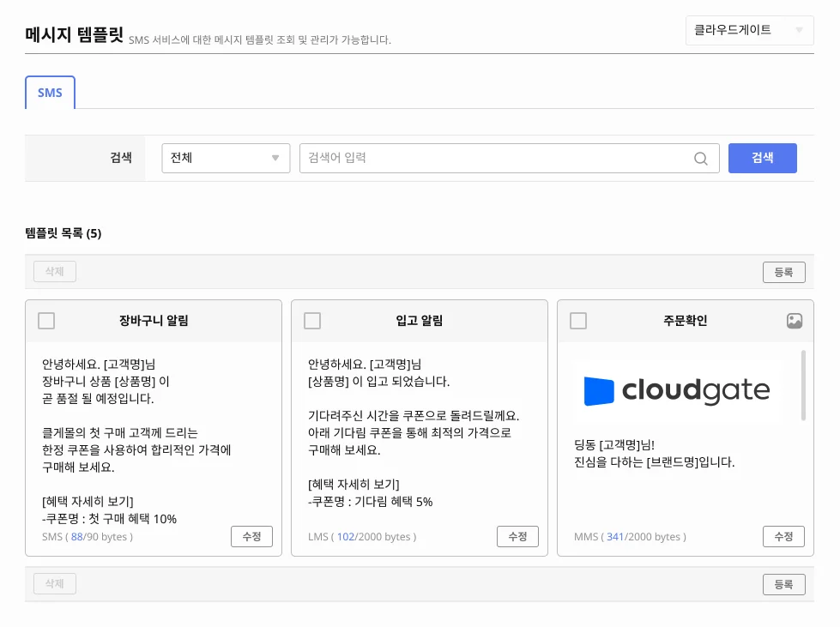This screenshot has height=627, width=840.
Task: Click the top 등록 register button
Action: tap(783, 271)
